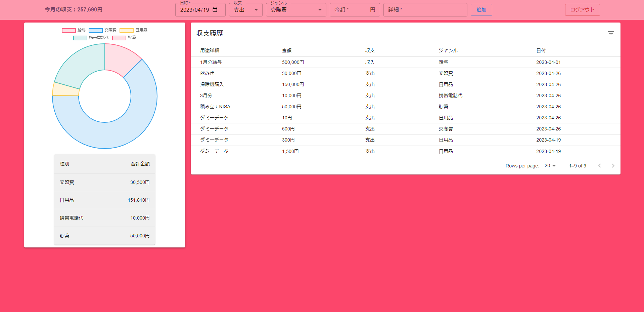Screen dimensions: 644x312
Task: Click the filter list icon in 収支履歴
Action: point(611,33)
